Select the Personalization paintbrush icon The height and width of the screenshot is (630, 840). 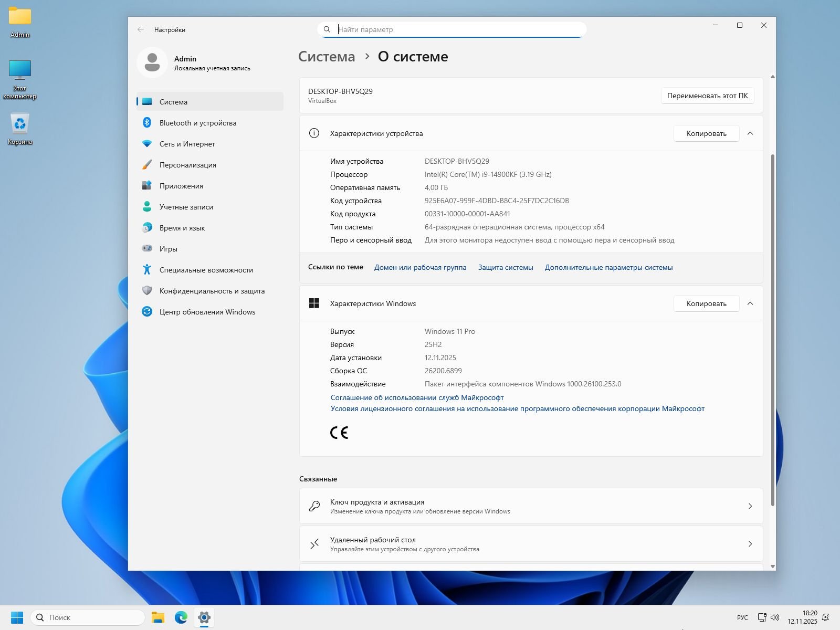147,165
